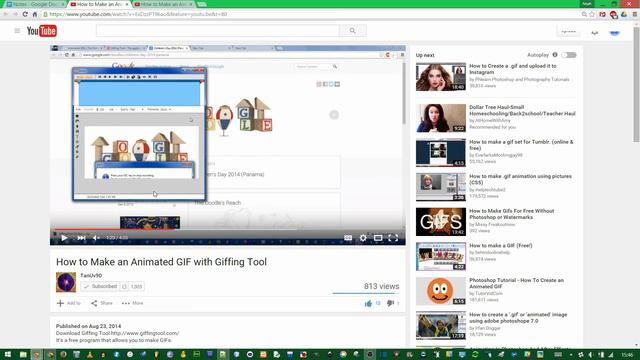
Task: Open 'How to make .gif animation using pictures (CS5)'
Action: pyautogui.click(x=520, y=179)
